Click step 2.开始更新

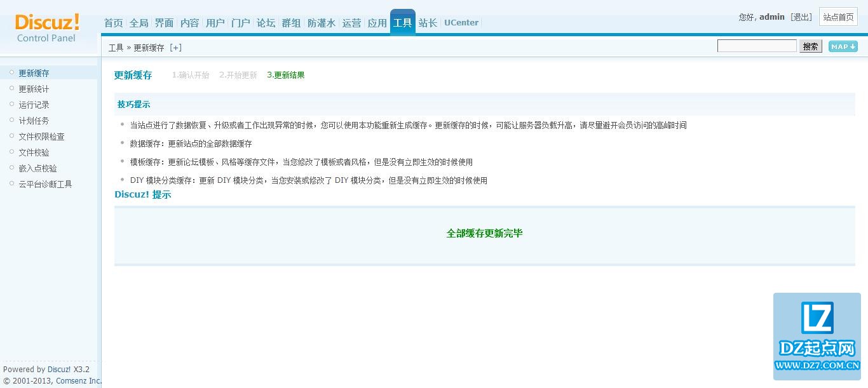pyautogui.click(x=238, y=75)
